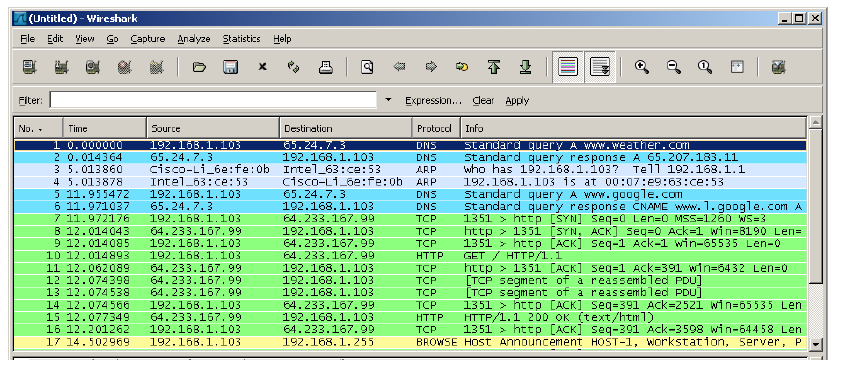Select ARP packet 3 who has 192.168.1.103
The height and width of the screenshot is (366, 844).
pos(410,170)
